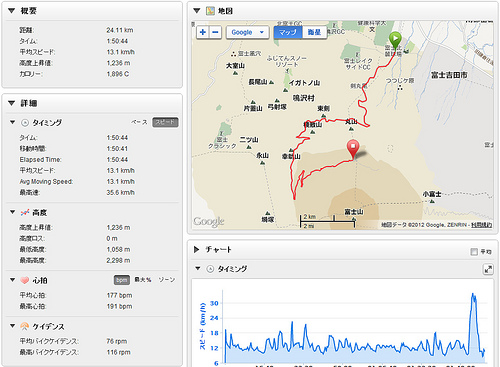
Task: Select the calories value 1,898 C
Action: 118,74
